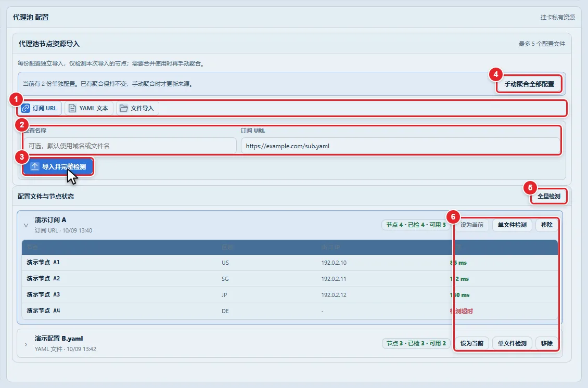588x388 pixels.
Task: Collapse the 演示订阅 A config chevron
Action: (x=26, y=225)
